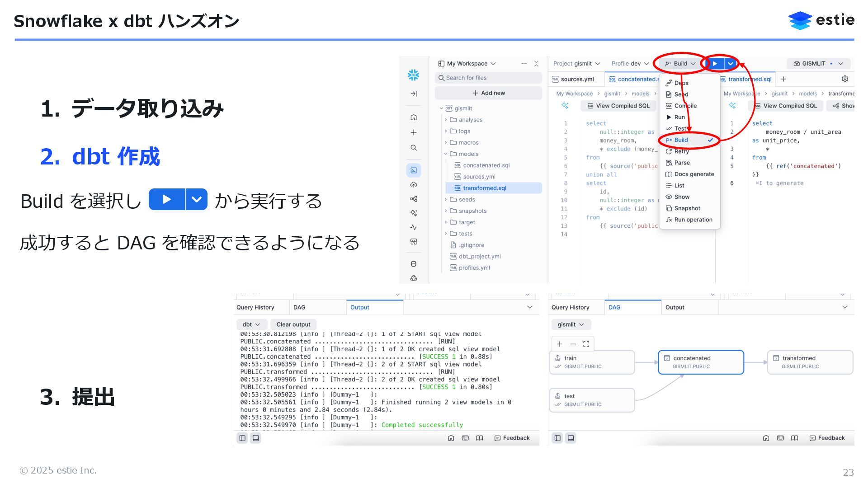868x488 pixels.
Task: Close the My Workspace panel with X
Action: (536, 64)
